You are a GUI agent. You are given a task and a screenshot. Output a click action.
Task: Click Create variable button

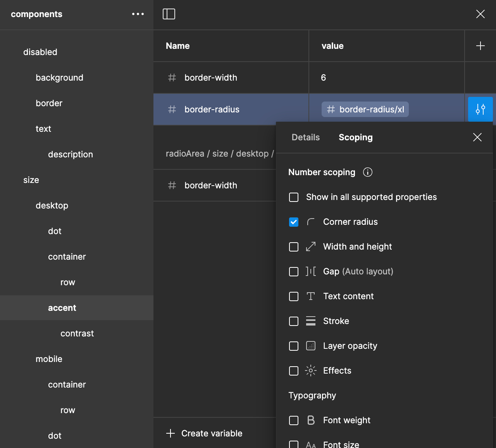coord(204,433)
